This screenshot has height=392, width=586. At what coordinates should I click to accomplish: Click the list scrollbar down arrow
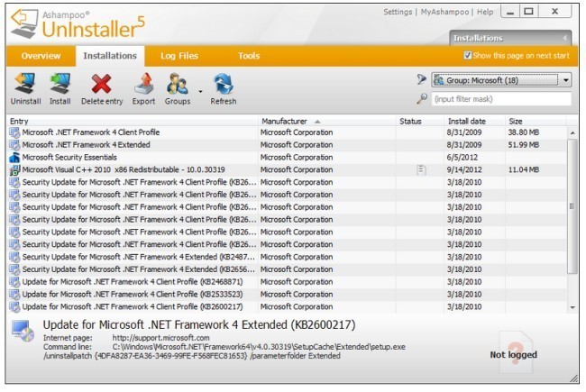click(x=572, y=307)
